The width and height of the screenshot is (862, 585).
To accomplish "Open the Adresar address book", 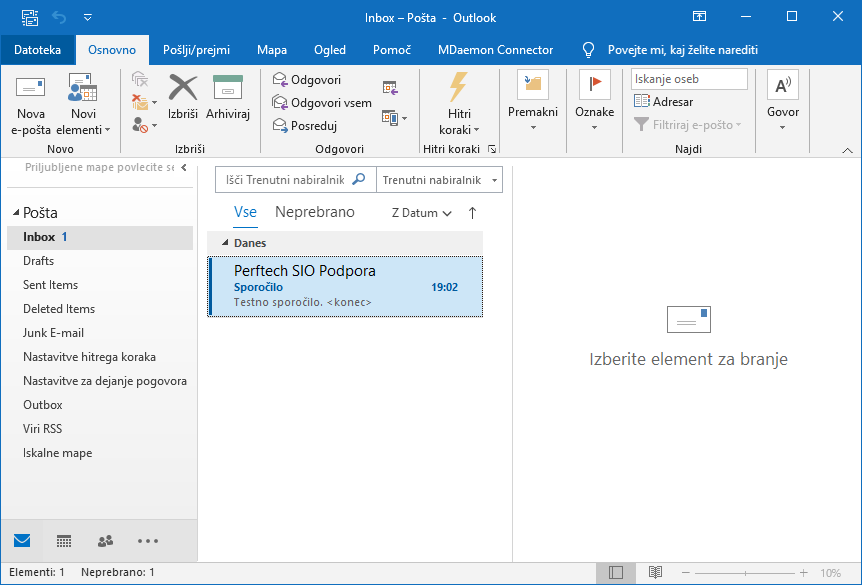I will pos(664,102).
